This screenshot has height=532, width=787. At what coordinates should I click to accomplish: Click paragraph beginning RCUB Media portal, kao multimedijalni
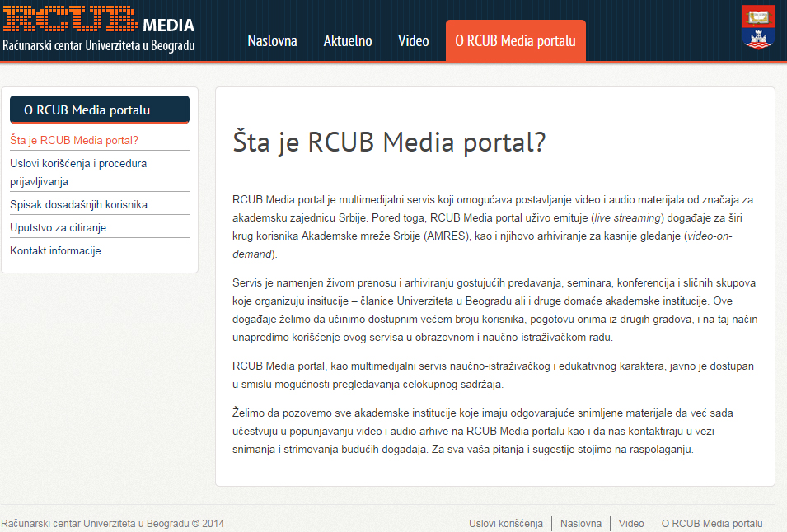(x=493, y=375)
